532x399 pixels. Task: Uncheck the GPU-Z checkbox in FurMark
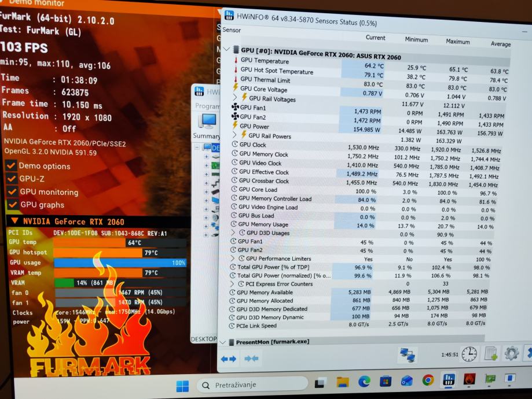pyautogui.click(x=12, y=178)
